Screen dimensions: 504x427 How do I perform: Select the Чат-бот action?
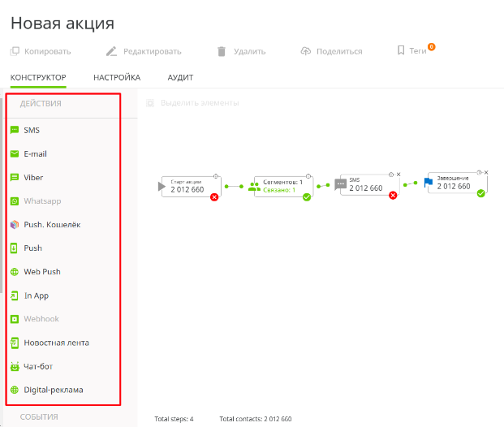pyautogui.click(x=39, y=366)
